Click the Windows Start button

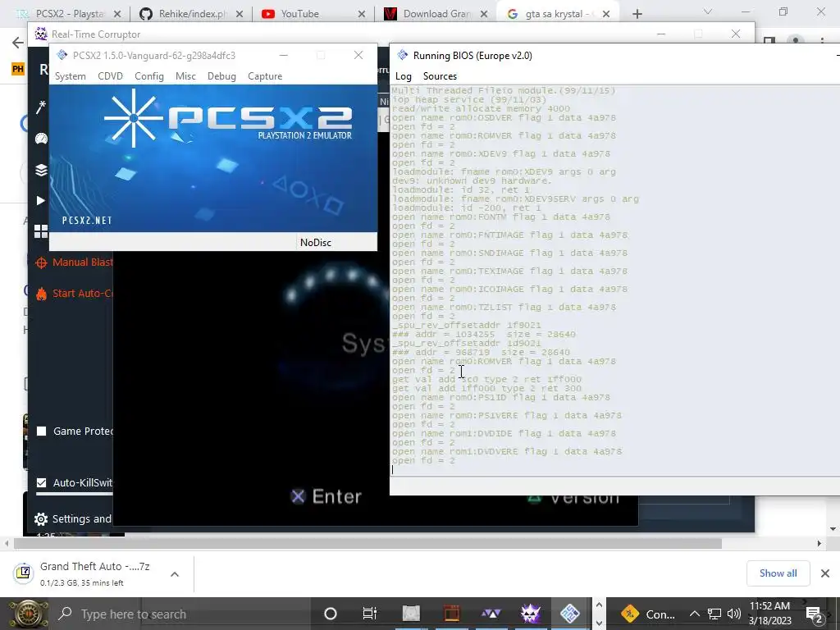(x=27, y=614)
